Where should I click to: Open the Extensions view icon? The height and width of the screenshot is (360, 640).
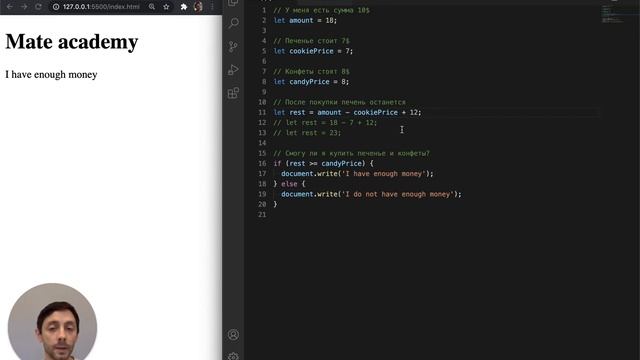point(233,93)
